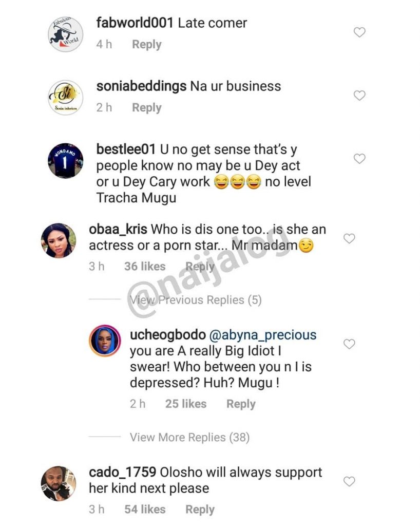
Task: Show the 54 likes on cado_1759's comment
Action: coord(145,510)
